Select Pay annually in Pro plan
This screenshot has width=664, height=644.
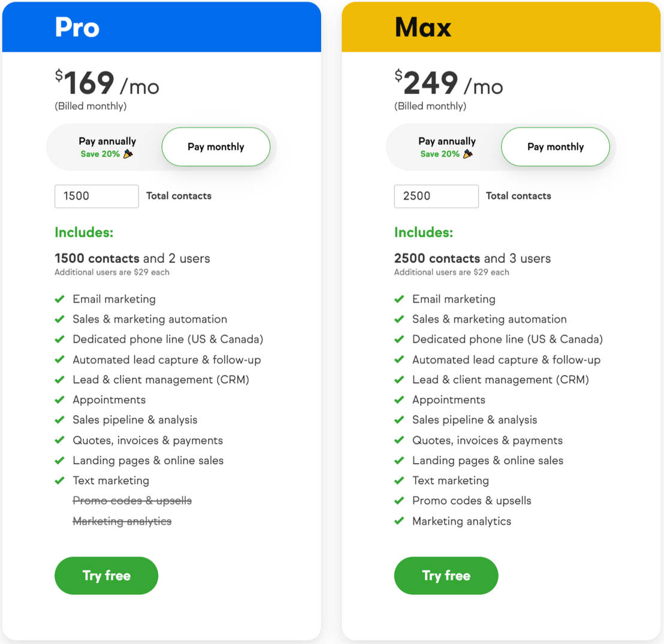pos(107,147)
